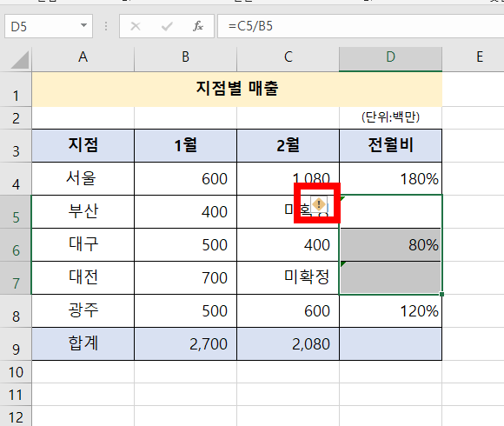Click the 600 cell in 광주 row

click(288, 311)
